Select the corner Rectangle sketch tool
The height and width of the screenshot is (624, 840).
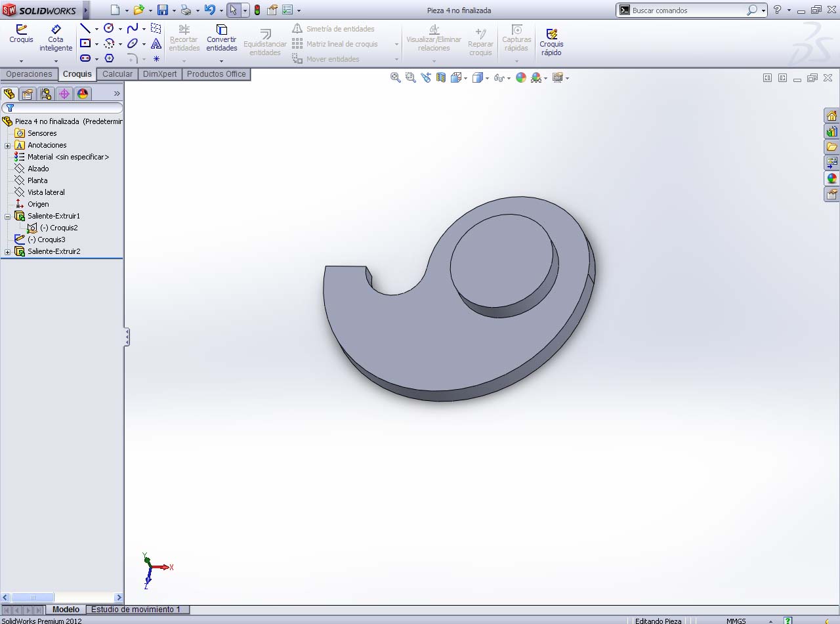click(x=85, y=43)
